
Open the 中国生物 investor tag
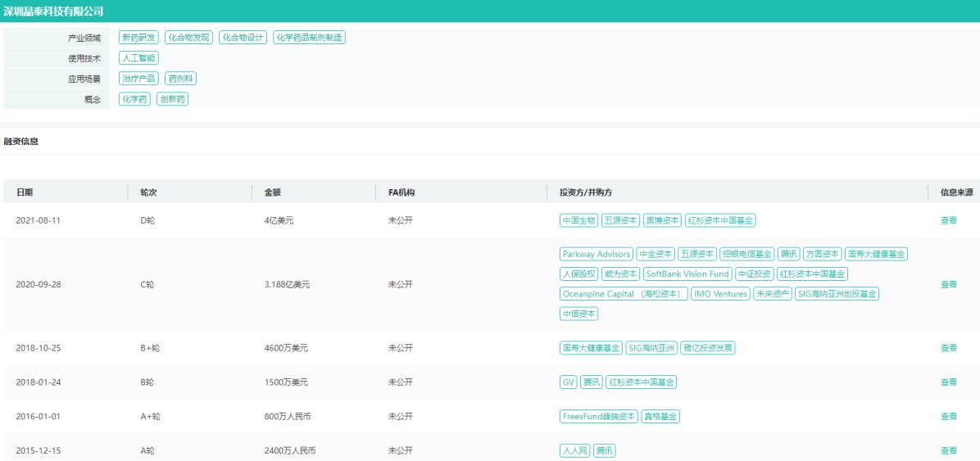(x=578, y=220)
